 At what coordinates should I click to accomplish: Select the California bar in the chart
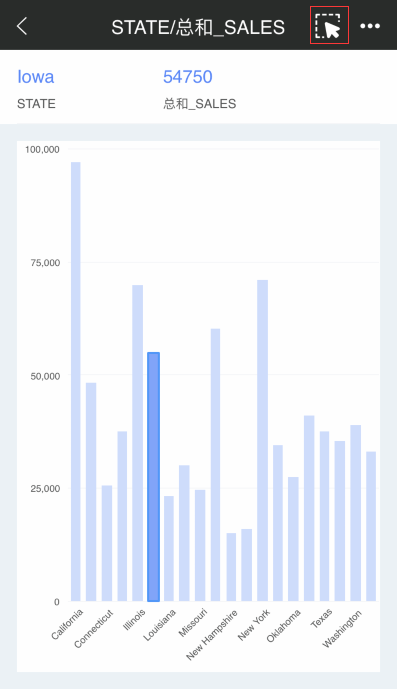[x=76, y=381]
